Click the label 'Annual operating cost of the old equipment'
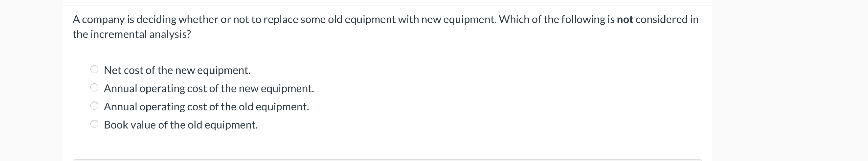 pos(207,107)
